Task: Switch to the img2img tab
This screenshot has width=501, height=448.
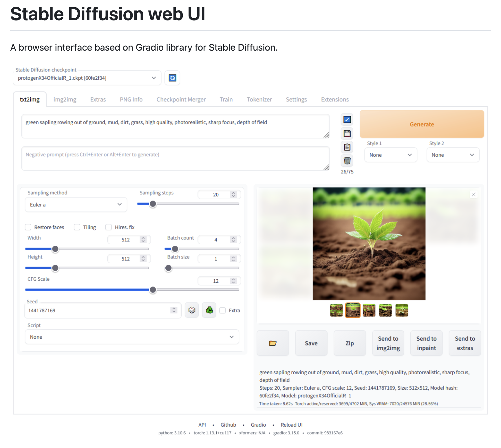Action: click(x=65, y=99)
